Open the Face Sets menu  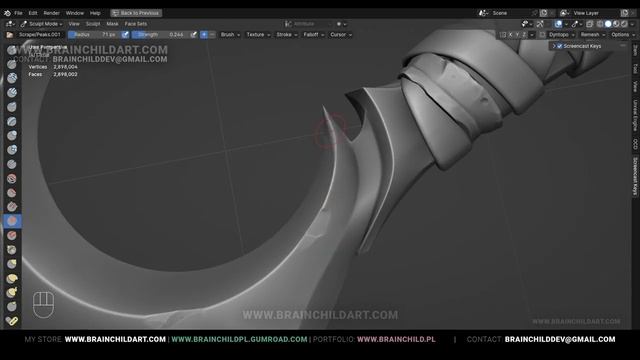point(136,24)
